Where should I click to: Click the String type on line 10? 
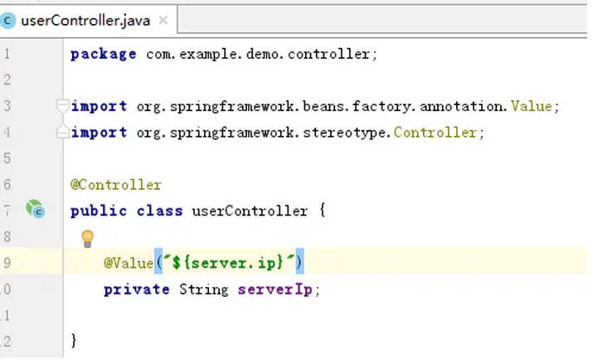(x=204, y=289)
